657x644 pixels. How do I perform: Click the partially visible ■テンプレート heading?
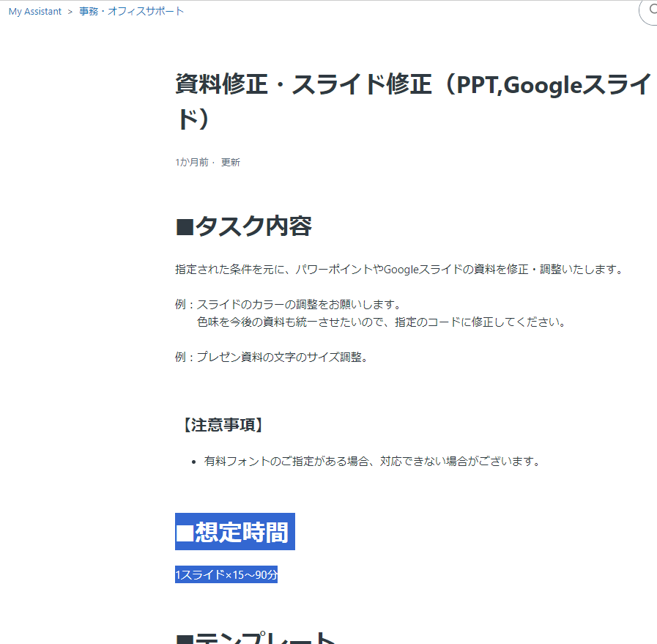coord(256,636)
